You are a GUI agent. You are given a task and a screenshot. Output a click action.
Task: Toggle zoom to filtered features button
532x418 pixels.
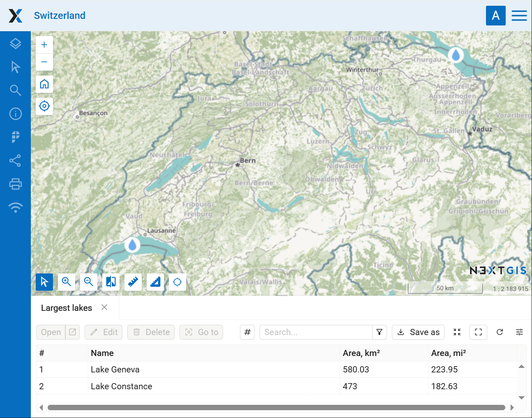click(457, 332)
